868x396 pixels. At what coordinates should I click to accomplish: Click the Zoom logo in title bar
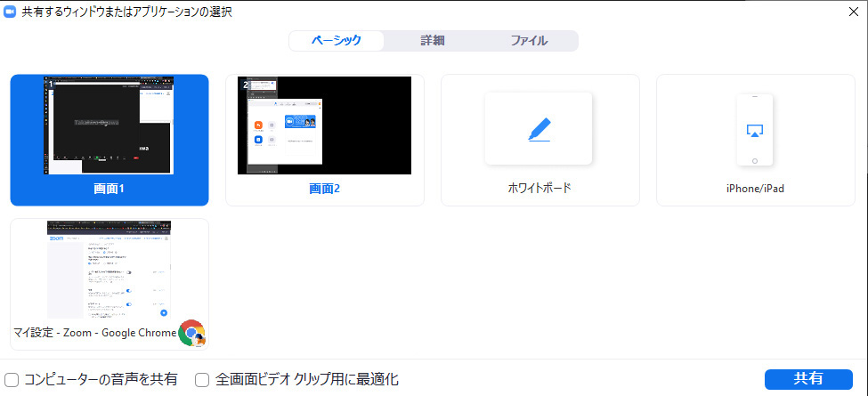(11, 12)
